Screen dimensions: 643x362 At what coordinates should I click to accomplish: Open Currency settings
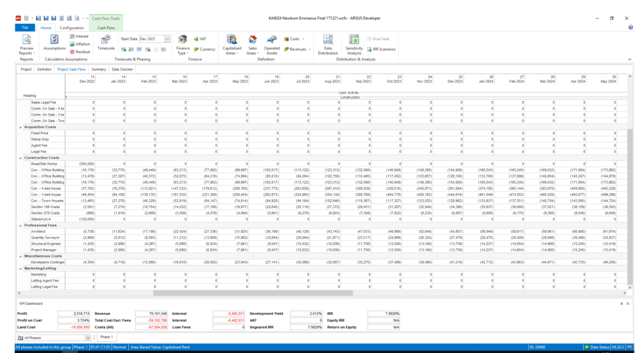pyautogui.click(x=204, y=49)
